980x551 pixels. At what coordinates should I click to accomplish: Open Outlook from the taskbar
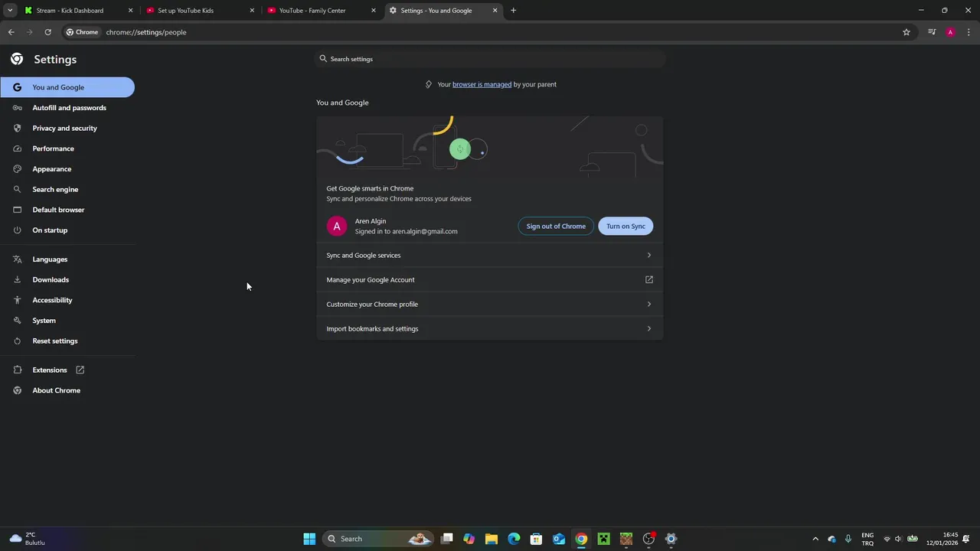559,539
